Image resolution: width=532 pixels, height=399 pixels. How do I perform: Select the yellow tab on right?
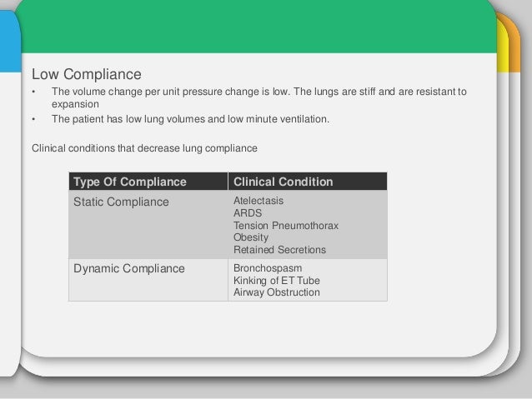[x=503, y=46]
